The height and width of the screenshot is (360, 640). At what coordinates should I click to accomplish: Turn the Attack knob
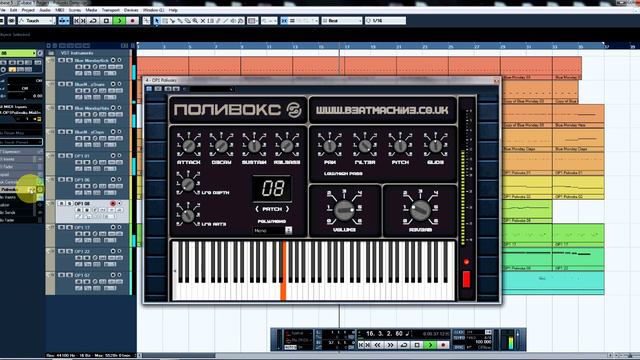[x=189, y=146]
